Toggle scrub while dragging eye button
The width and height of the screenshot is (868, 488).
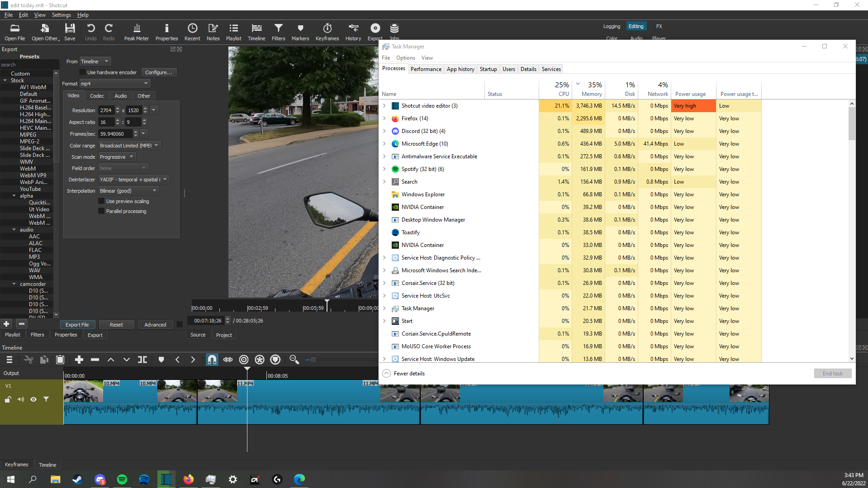[x=228, y=360]
